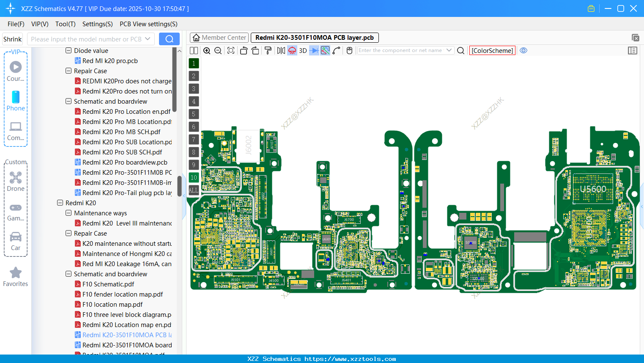Collapse the Repair Case tree section
The image size is (644, 363).
click(x=68, y=71)
